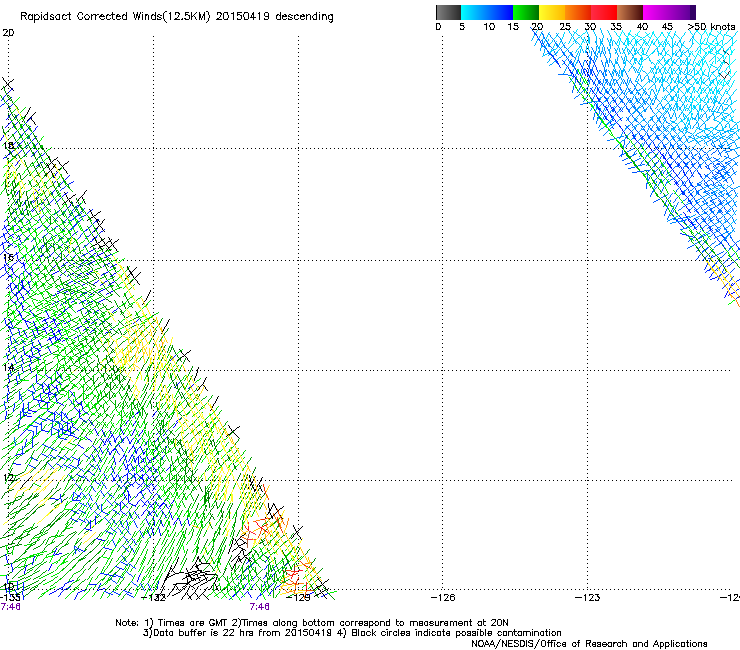Click the latitude label '14'
The height and width of the screenshot is (650, 740).
pos(8,368)
